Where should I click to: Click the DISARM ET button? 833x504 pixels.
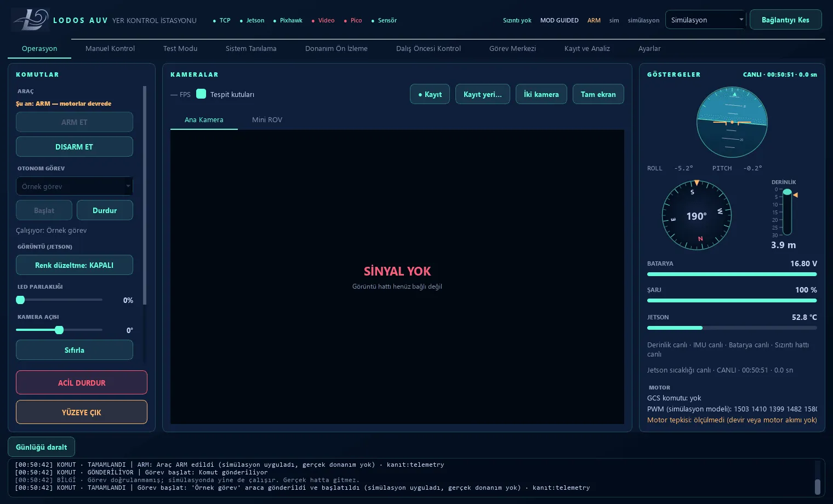pos(75,147)
